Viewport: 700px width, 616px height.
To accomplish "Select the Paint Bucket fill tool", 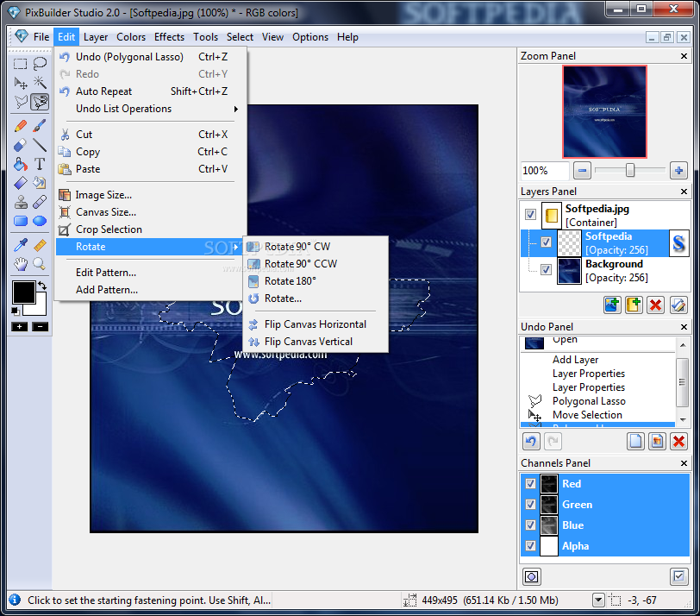I will [x=20, y=165].
